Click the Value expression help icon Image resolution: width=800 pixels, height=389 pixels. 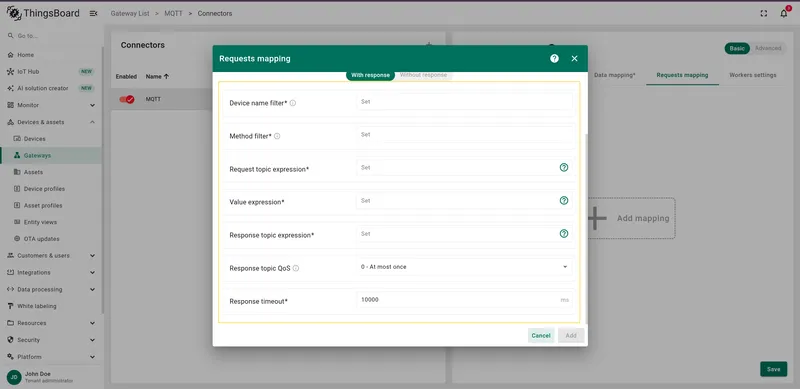[564, 201]
